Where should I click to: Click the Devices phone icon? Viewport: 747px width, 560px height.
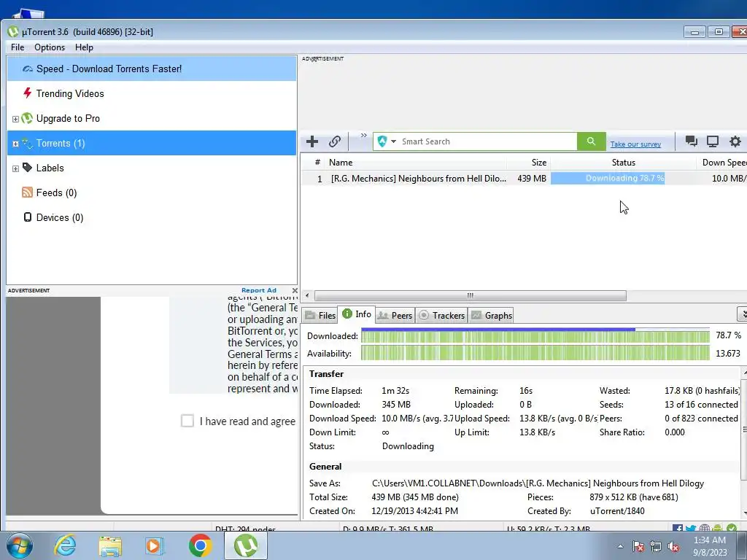coord(28,217)
